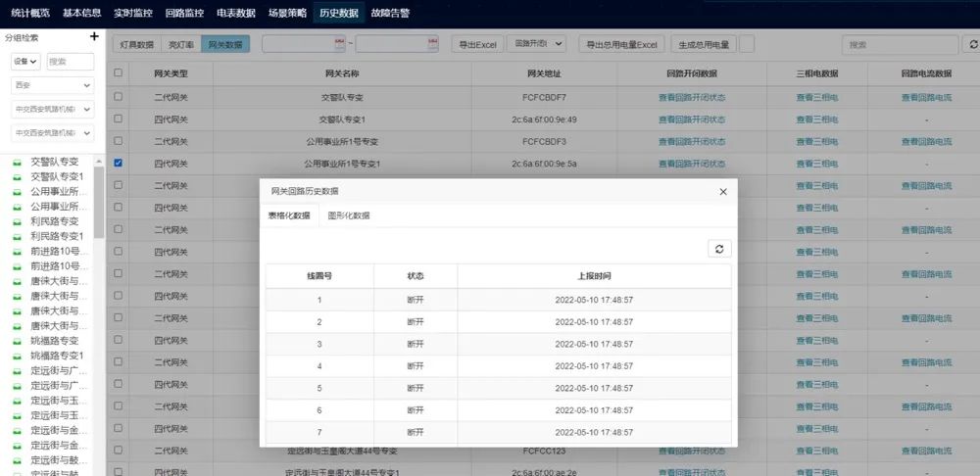Image resolution: width=980 pixels, height=476 pixels.
Task: Click the gateway name 公用事业所1号专变1
Action: [342, 164]
